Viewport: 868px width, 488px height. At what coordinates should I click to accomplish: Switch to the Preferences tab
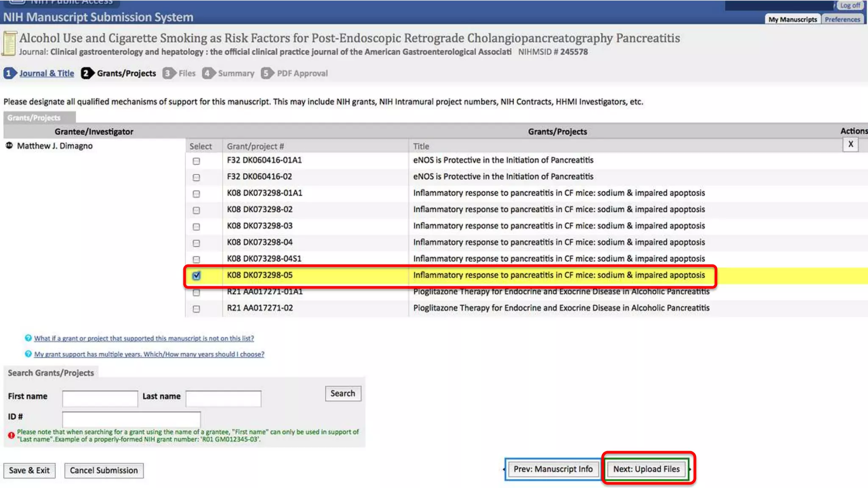(x=842, y=20)
